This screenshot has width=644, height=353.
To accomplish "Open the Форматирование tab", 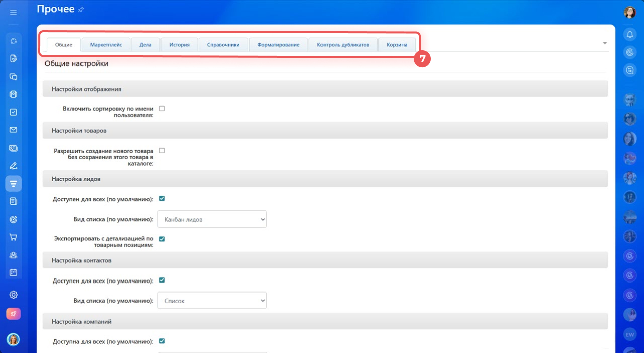I will click(x=278, y=45).
